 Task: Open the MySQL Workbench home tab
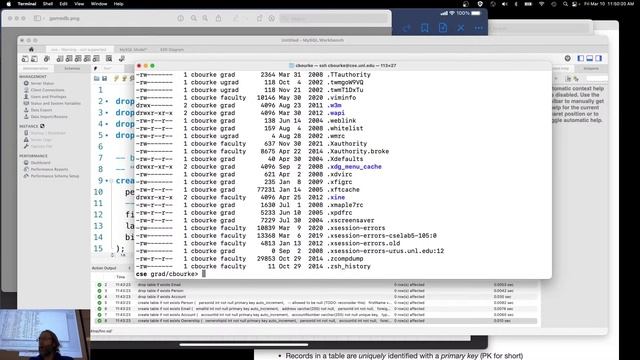pyautogui.click(x=31, y=49)
